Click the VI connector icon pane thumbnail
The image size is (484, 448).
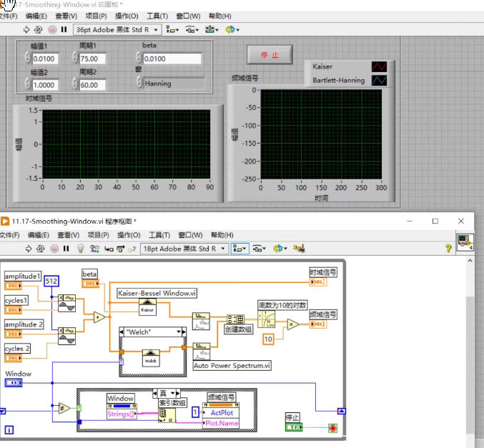[465, 242]
